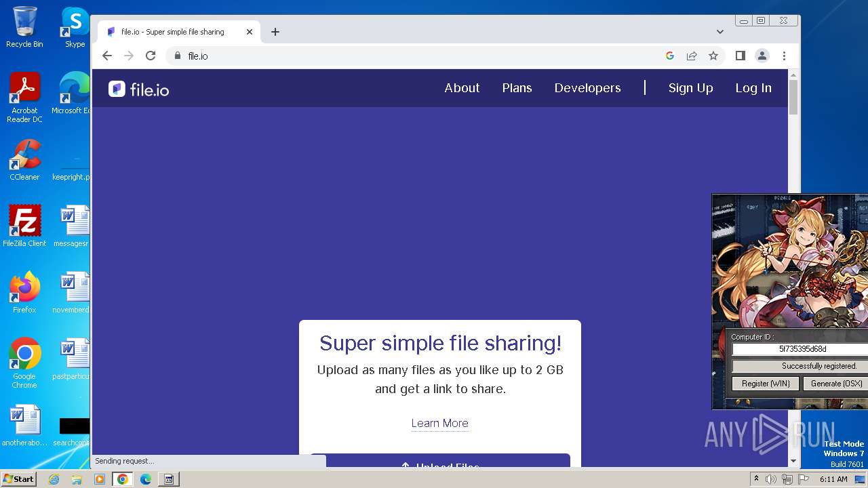The width and height of the screenshot is (868, 488).
Task: Click the Super simple file sharing heading
Action: pyautogui.click(x=440, y=343)
